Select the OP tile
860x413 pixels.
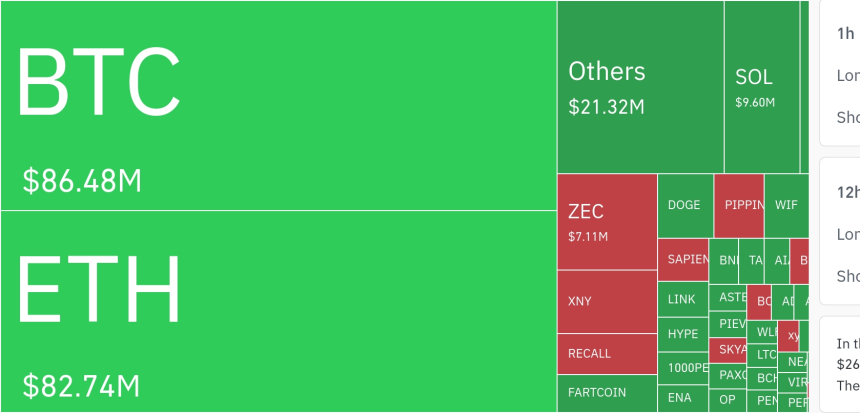728,400
